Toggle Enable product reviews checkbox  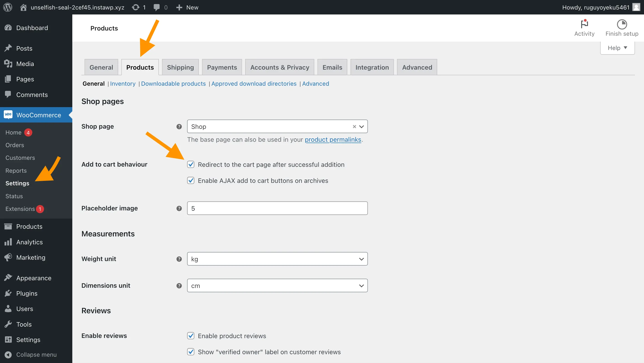(191, 336)
